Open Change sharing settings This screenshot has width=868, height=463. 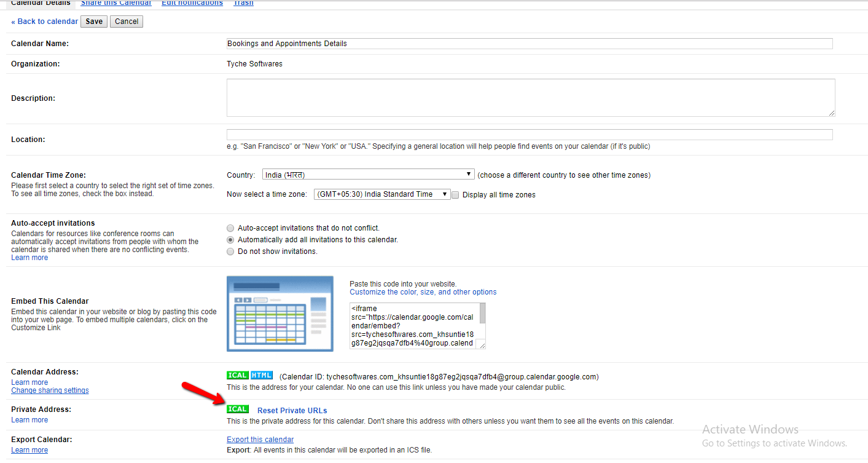tap(50, 390)
